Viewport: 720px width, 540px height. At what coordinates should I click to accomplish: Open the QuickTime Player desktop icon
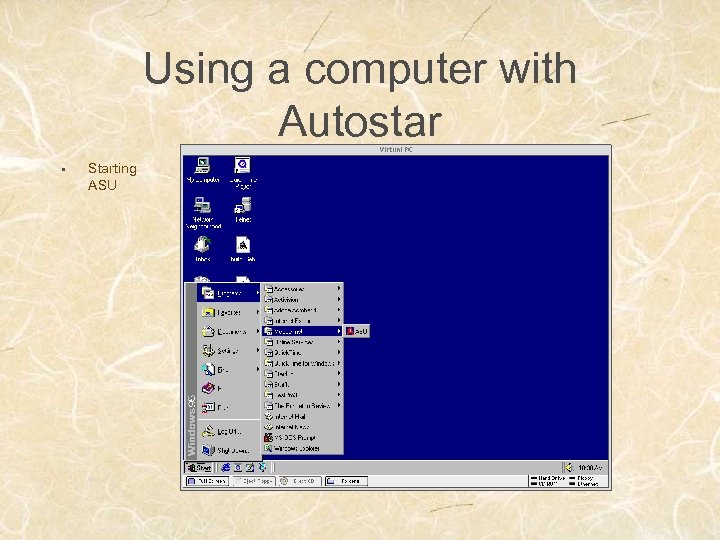(242, 172)
